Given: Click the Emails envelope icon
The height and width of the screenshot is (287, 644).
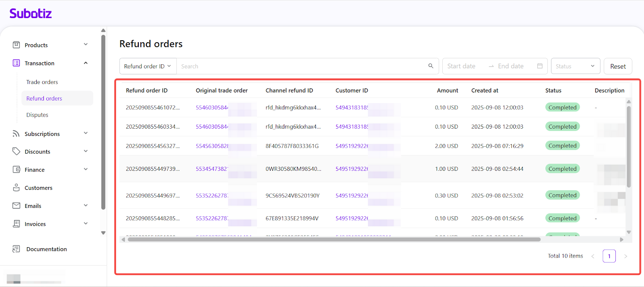Looking at the screenshot, I should pyautogui.click(x=16, y=206).
